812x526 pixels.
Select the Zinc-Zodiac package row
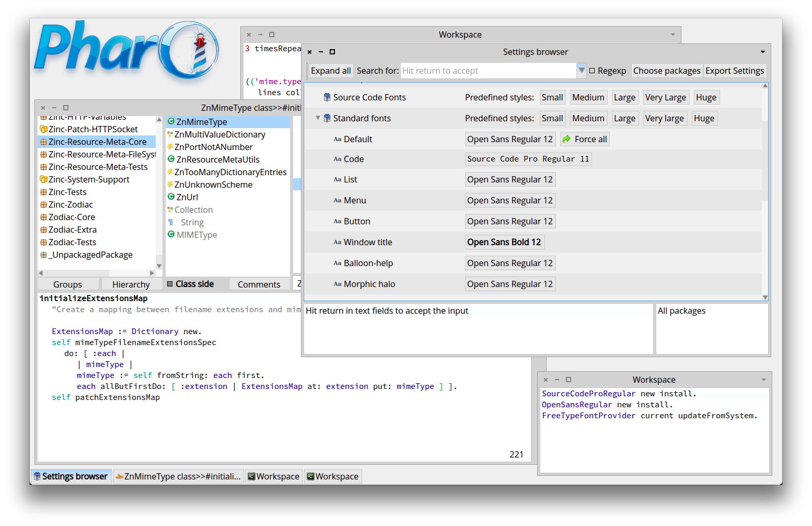coord(97,204)
